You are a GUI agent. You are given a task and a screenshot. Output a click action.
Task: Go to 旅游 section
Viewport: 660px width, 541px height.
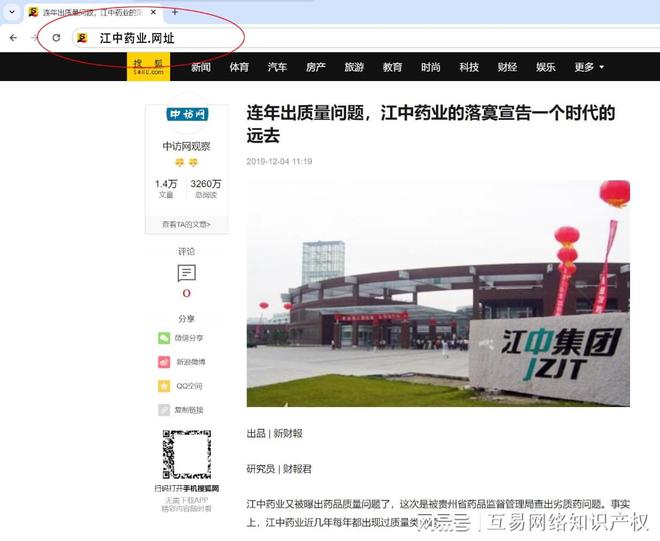[x=354, y=67]
